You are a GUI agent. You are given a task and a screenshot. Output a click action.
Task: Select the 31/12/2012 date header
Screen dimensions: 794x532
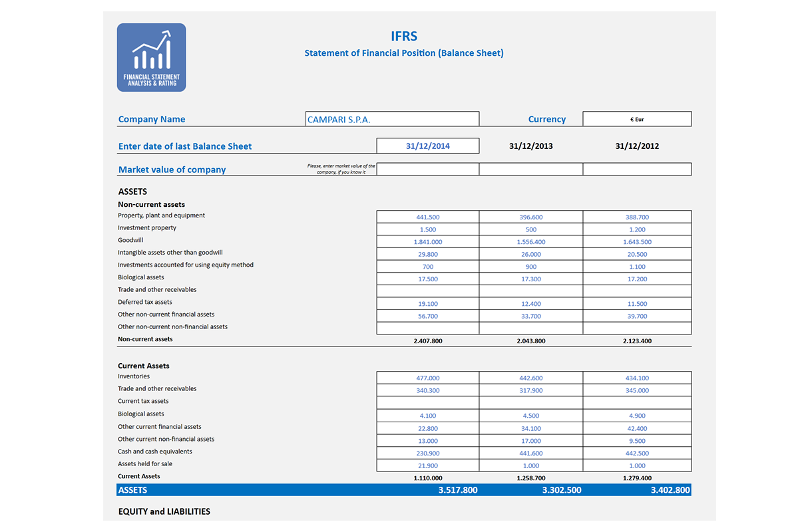(x=637, y=146)
